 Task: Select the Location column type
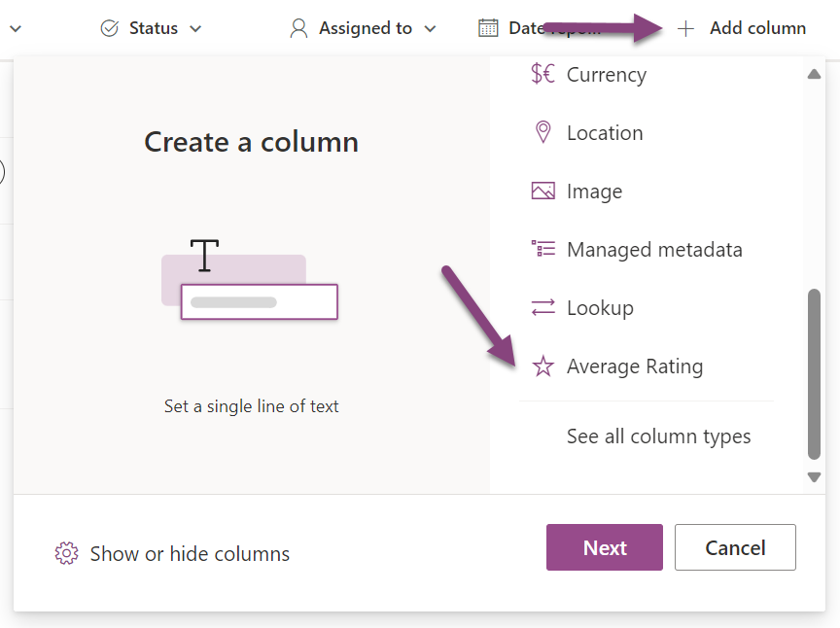pyautogui.click(x=605, y=132)
